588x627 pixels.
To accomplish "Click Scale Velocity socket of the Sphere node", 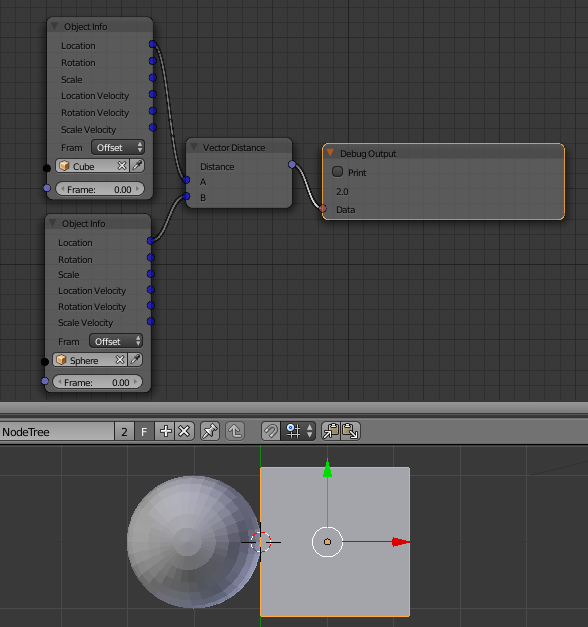I will pyautogui.click(x=150, y=321).
